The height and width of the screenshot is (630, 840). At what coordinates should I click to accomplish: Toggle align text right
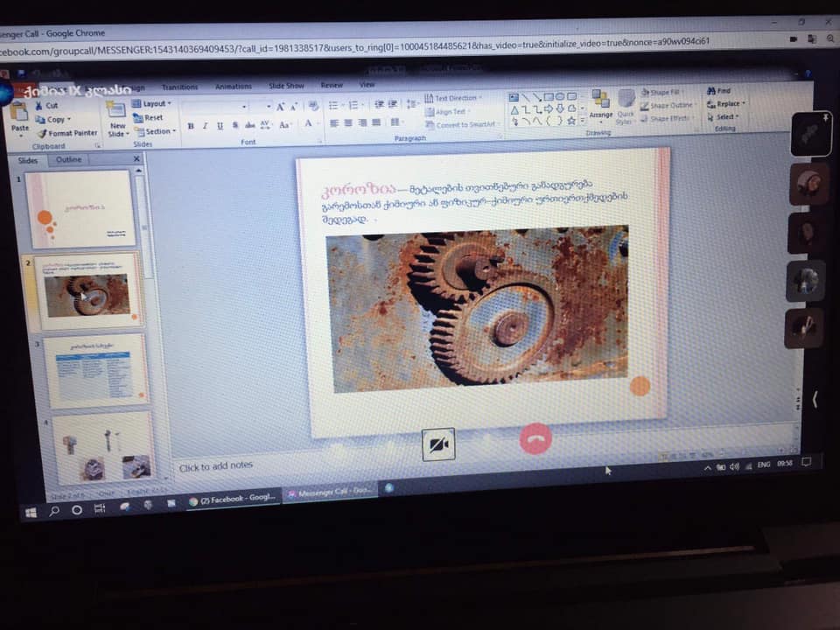click(x=362, y=122)
